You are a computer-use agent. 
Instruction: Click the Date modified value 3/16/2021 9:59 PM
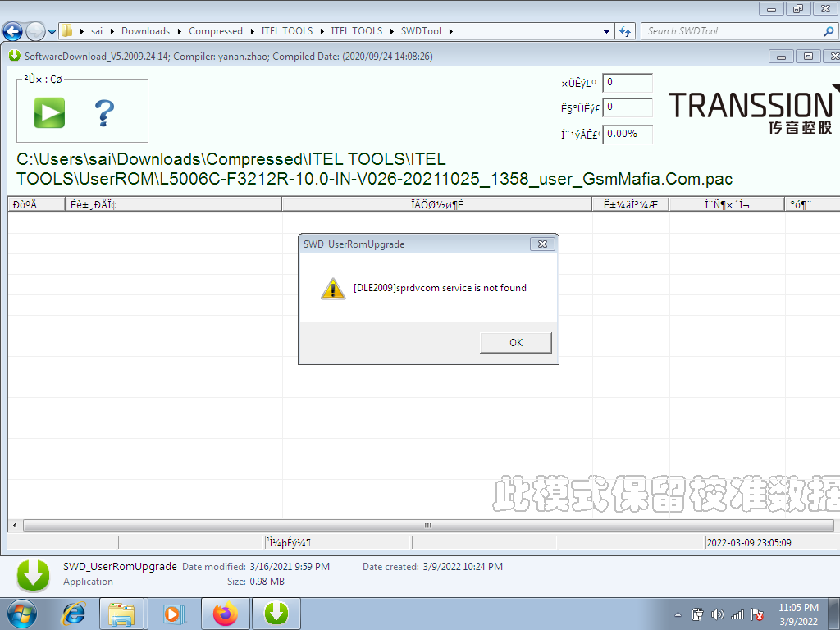[290, 566]
